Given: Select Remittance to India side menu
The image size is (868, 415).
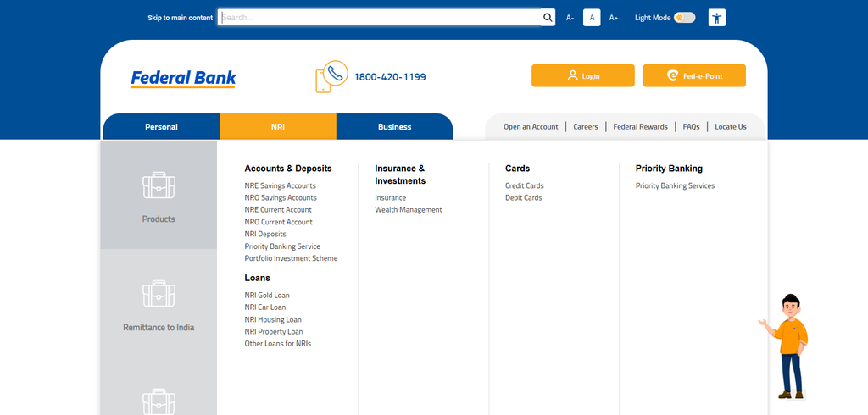Looking at the screenshot, I should tap(159, 303).
